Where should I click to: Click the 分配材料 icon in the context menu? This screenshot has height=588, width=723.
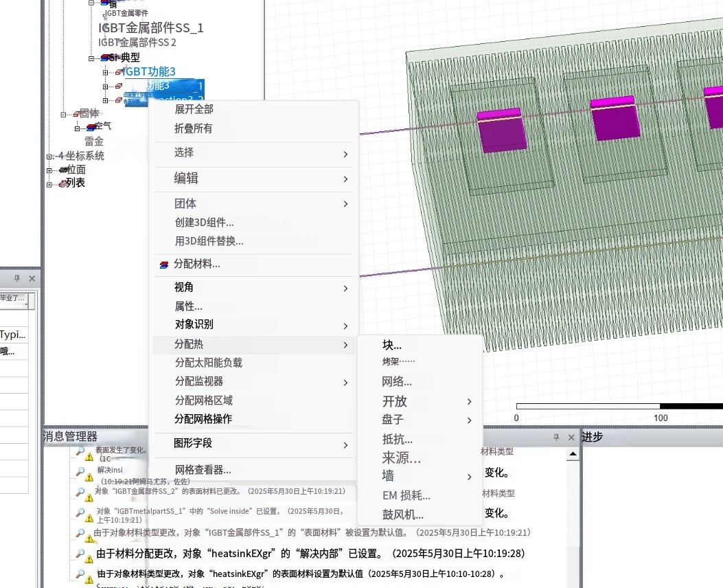163,264
